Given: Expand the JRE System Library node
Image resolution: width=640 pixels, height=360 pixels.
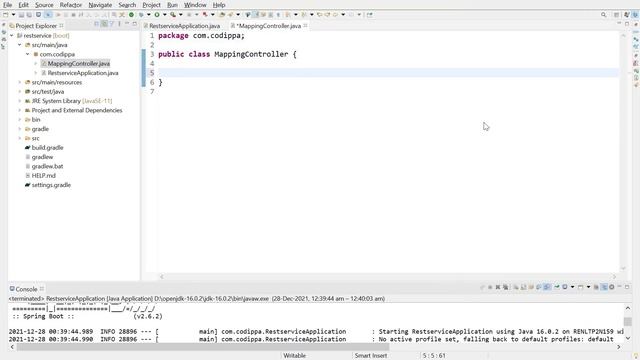Looking at the screenshot, I should point(20,101).
